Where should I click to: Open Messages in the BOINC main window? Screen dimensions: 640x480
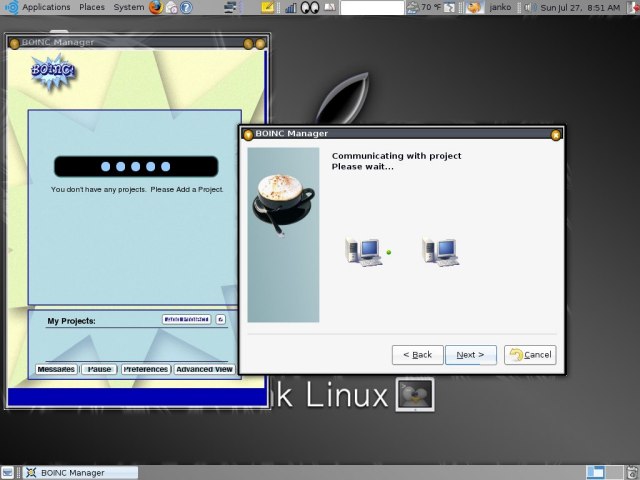point(56,369)
